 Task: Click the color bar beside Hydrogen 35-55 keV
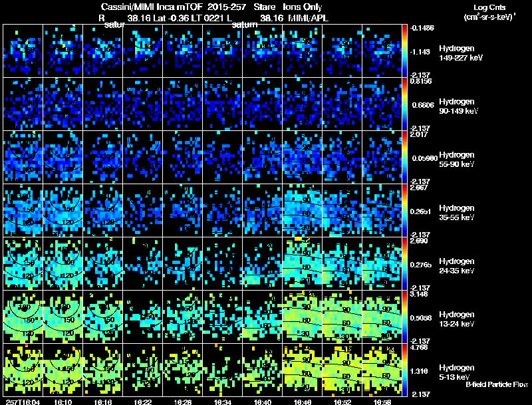tap(404, 211)
